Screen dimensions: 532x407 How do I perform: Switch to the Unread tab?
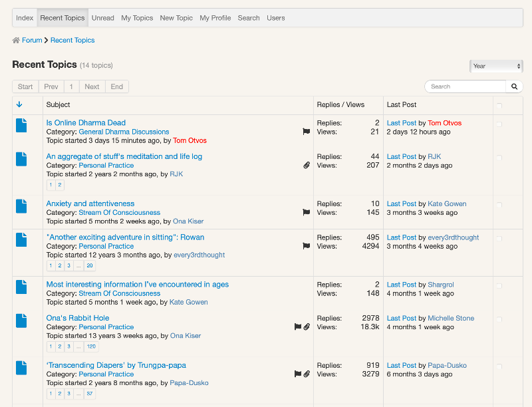102,18
